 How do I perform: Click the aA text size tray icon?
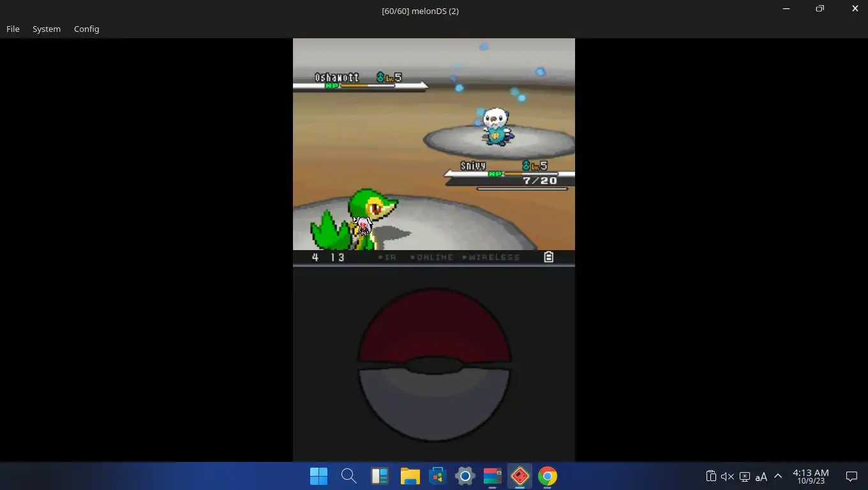click(x=761, y=477)
